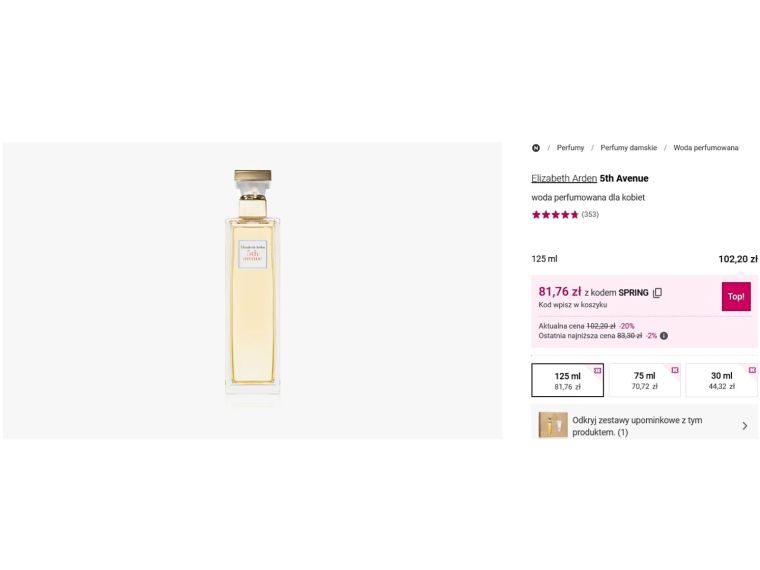Click the star rating icons
This screenshot has width=760, height=570.
[554, 214]
